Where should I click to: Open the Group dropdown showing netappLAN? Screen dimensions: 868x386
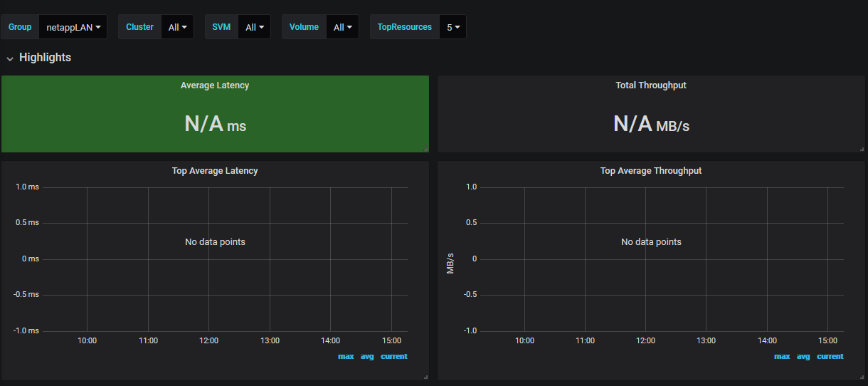click(x=73, y=27)
